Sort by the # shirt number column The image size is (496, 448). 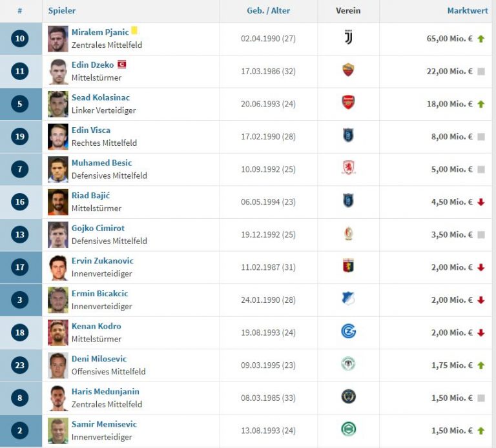pos(20,11)
